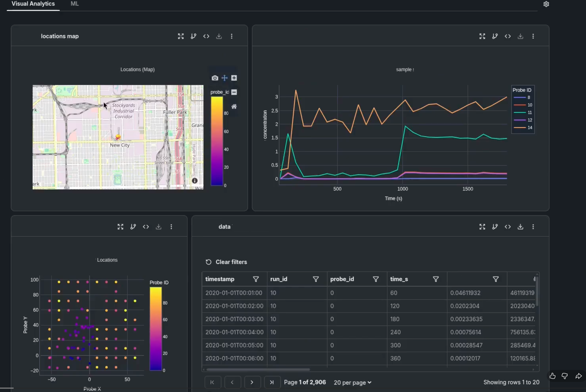Open branch icon on data panel
586x392 pixels.
[x=495, y=227]
